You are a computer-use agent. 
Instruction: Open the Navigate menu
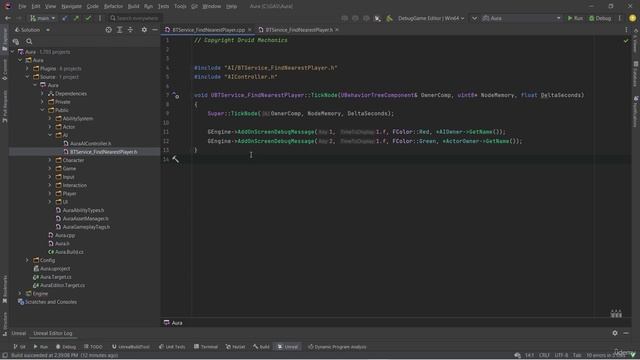click(x=71, y=6)
